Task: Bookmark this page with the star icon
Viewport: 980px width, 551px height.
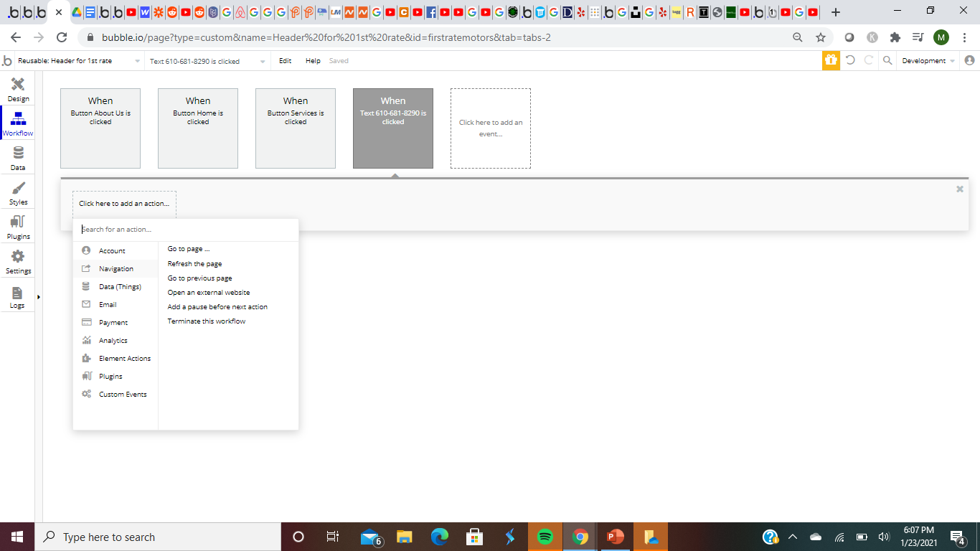Action: 821,37
